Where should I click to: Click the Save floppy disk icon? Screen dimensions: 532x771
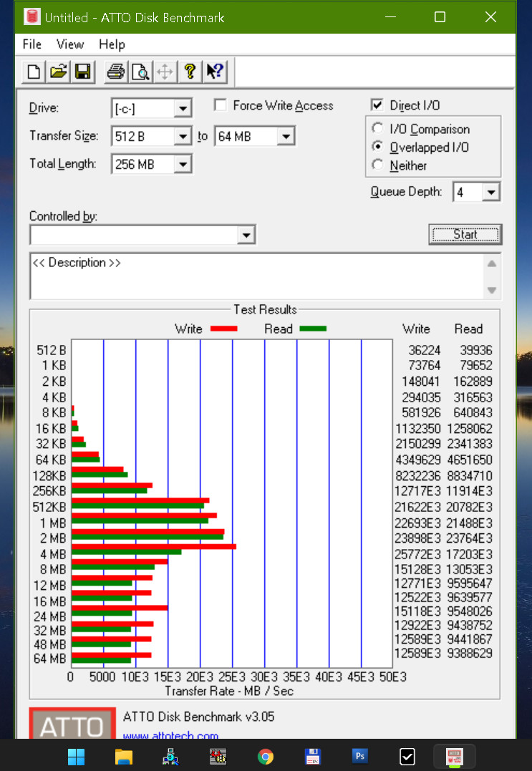tap(82, 72)
